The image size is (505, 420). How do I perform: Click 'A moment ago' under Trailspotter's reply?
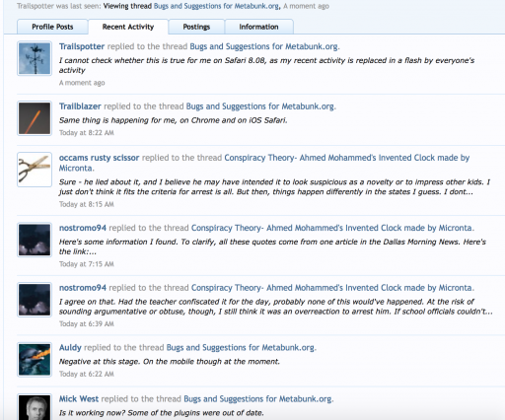pyautogui.click(x=82, y=83)
